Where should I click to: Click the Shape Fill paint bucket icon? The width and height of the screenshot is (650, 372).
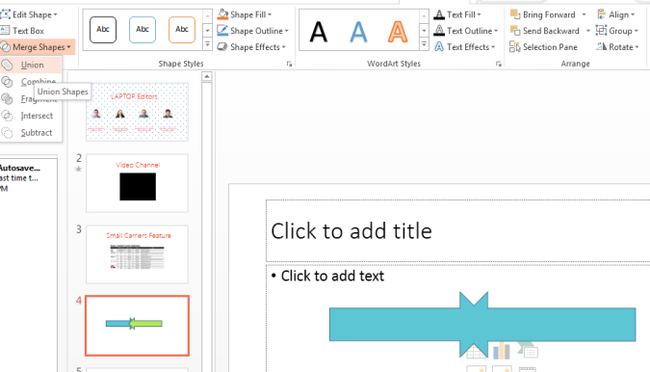coord(223,15)
